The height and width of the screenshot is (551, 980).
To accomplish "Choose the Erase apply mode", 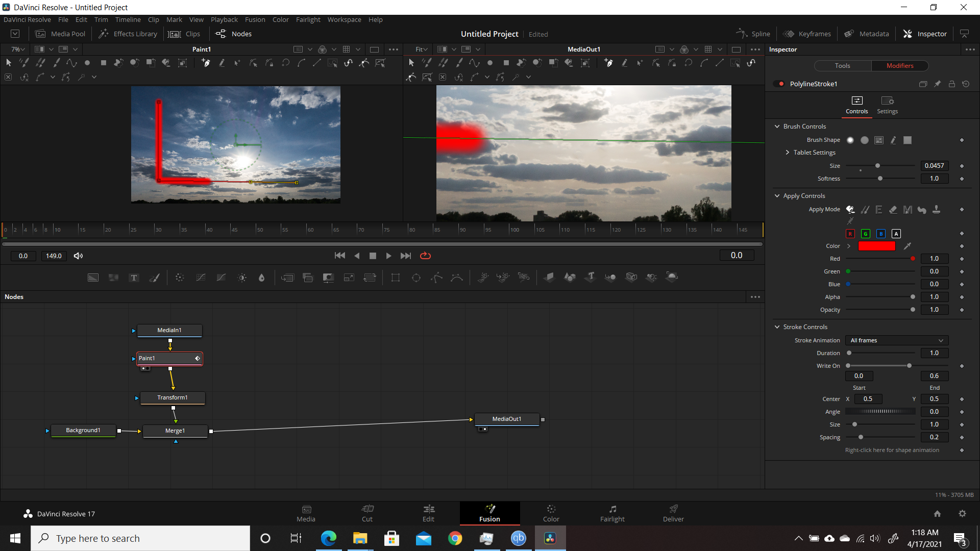I will [893, 210].
